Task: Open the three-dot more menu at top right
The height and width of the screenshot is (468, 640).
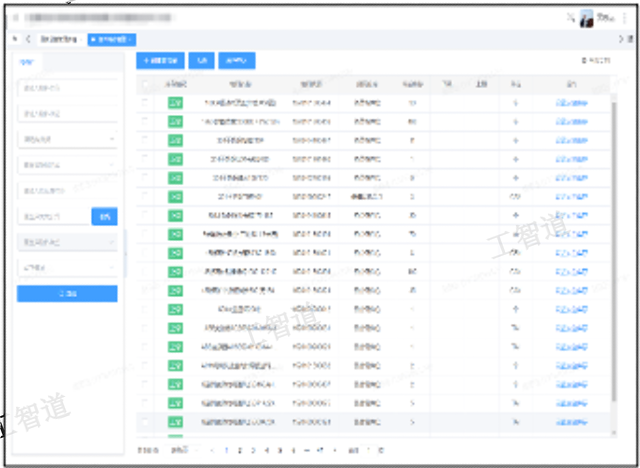Action: pyautogui.click(x=625, y=17)
